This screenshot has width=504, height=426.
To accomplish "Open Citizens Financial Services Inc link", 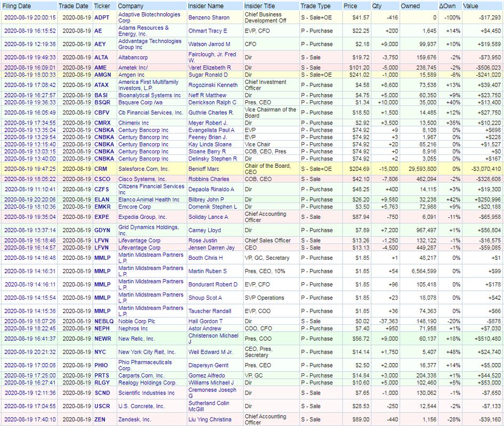I will (x=151, y=189).
